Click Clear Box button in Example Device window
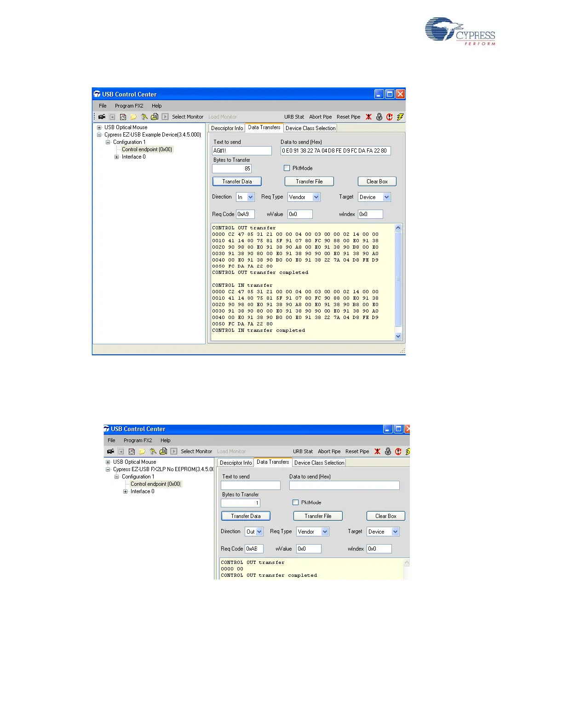The image size is (563, 728). pyautogui.click(x=377, y=182)
